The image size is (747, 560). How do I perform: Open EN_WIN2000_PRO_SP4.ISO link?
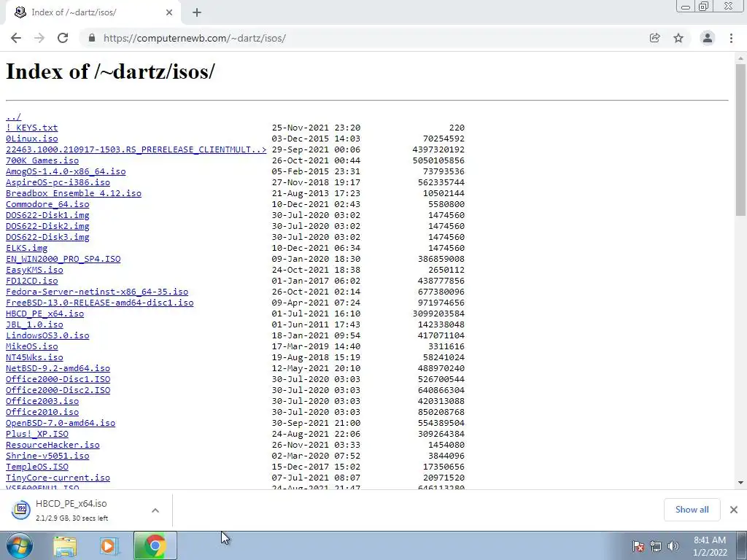pos(63,259)
